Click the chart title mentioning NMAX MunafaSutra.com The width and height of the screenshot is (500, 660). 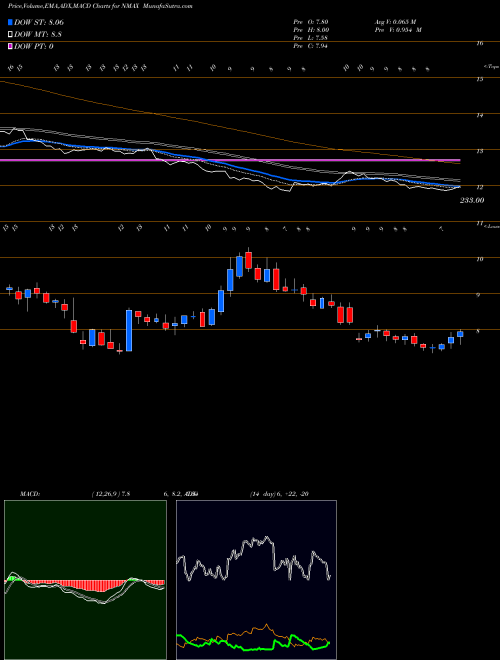[x=100, y=6]
